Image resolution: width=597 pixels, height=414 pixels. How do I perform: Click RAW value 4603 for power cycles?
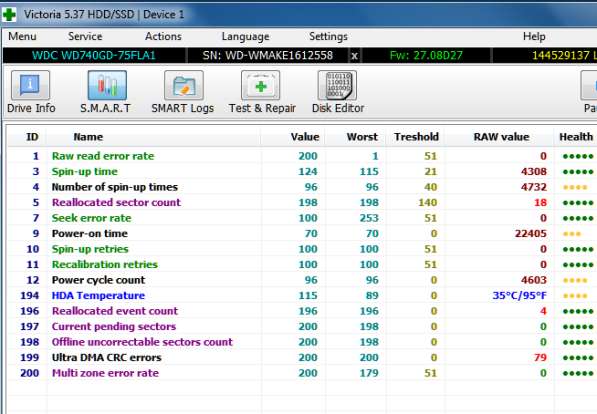[534, 280]
